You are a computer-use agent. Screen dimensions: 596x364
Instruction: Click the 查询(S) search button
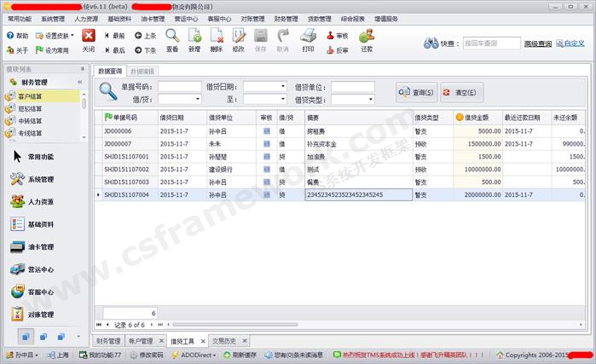click(x=416, y=92)
